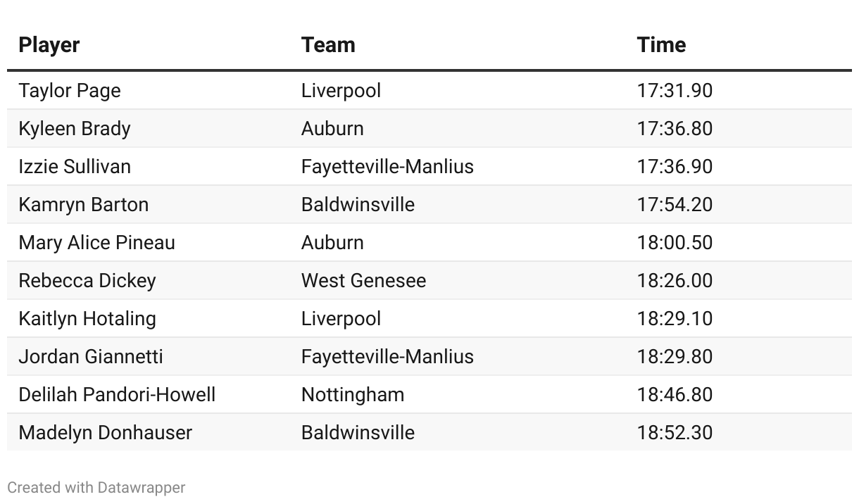Open the Created with Datawrapper link
859x504 pixels.
tap(96, 487)
